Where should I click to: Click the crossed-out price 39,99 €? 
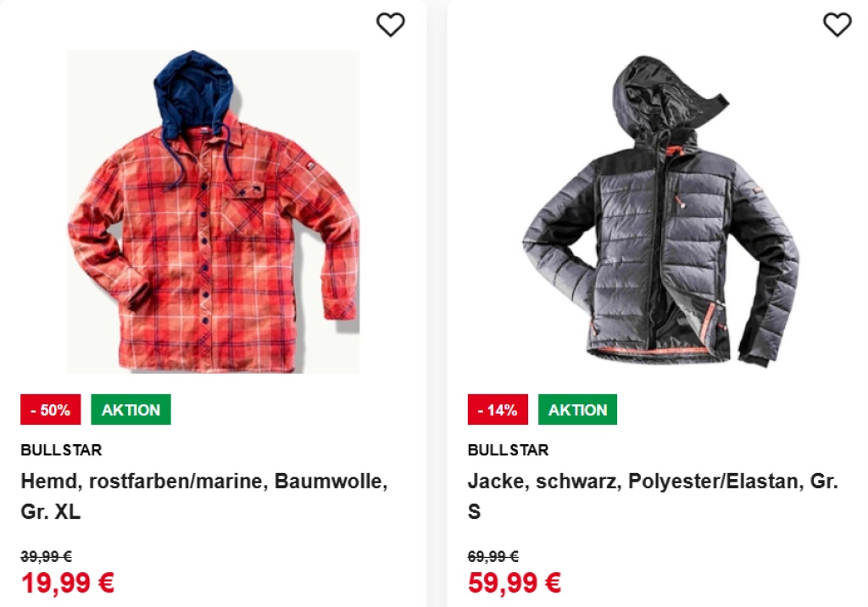[46, 556]
